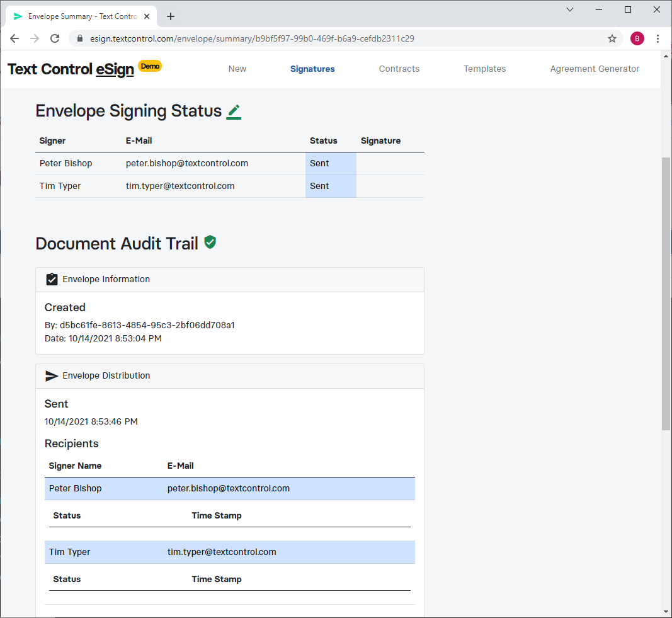Click the browser address bar URL

252,38
